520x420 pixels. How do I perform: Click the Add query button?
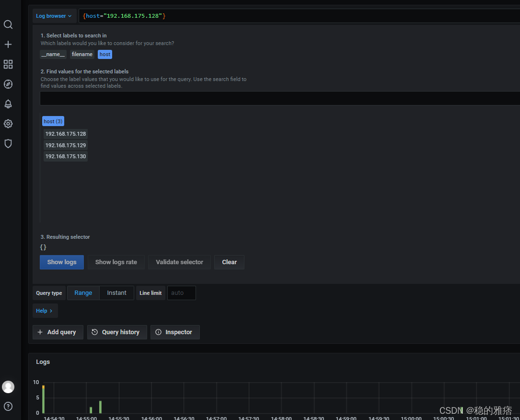[x=58, y=332]
